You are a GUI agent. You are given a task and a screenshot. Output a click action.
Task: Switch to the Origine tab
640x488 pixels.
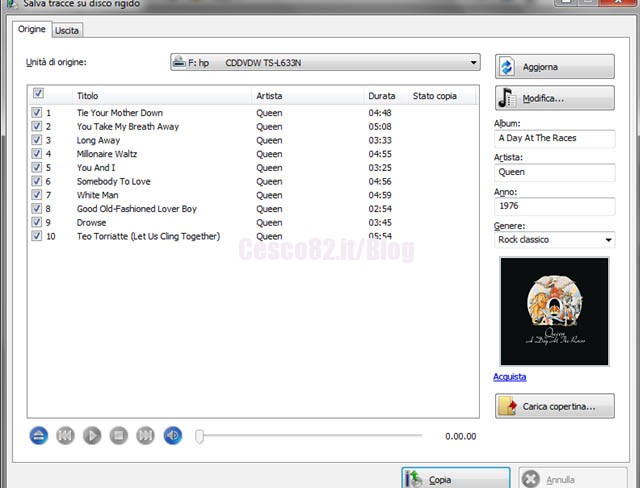click(x=32, y=29)
